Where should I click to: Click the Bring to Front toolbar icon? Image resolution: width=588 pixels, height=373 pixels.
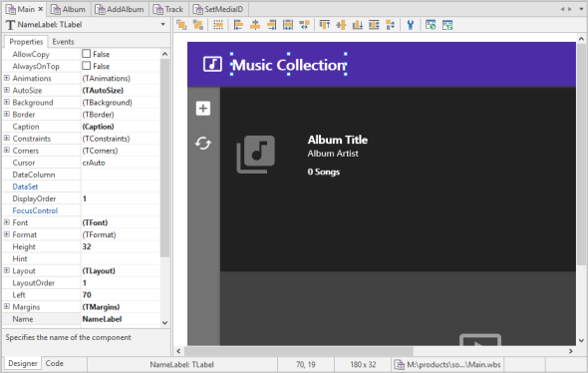pos(181,25)
